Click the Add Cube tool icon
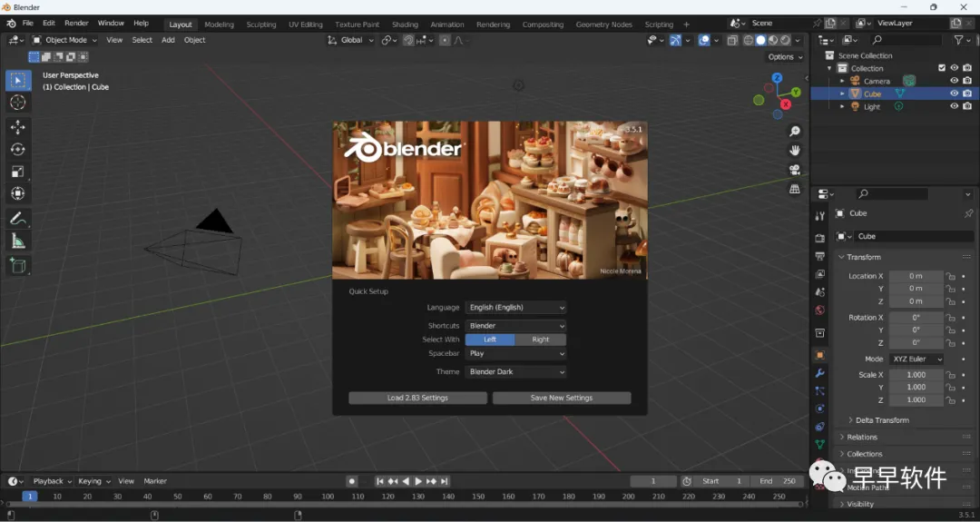Viewport: 980px width, 522px height. point(18,265)
